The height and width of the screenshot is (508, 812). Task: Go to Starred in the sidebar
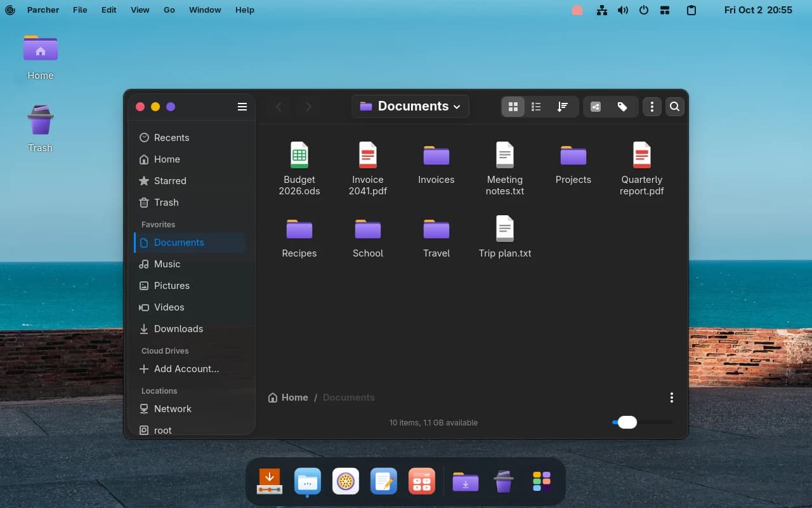point(190,181)
